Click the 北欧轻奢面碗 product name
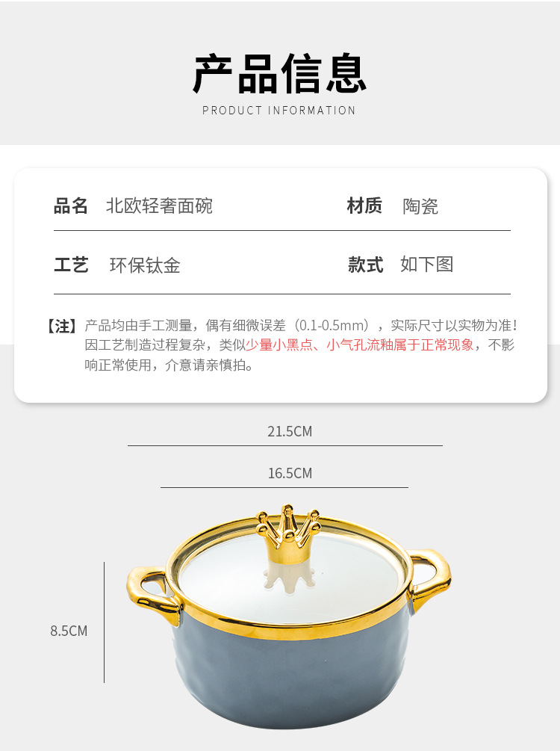 coord(159,206)
